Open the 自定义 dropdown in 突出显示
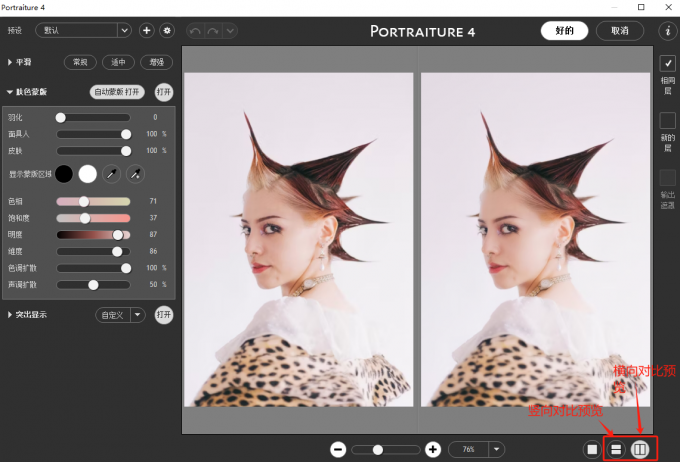The image size is (680, 462). tap(120, 315)
